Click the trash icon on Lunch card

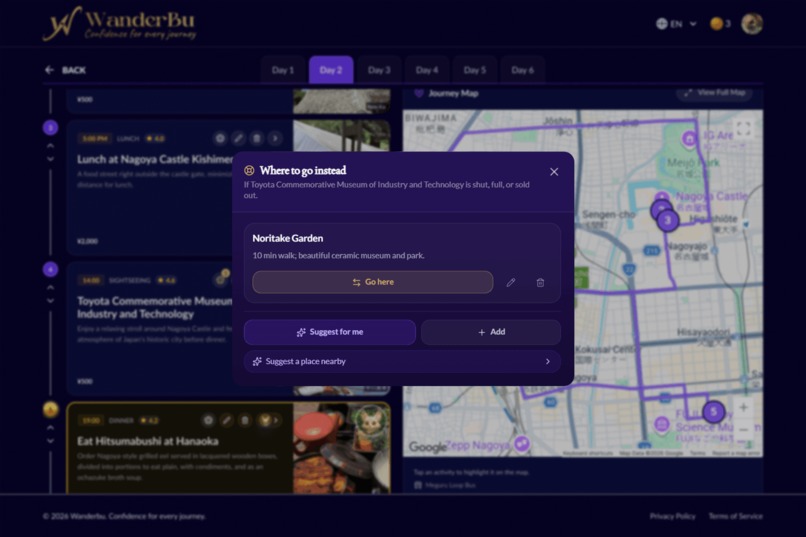tap(257, 138)
